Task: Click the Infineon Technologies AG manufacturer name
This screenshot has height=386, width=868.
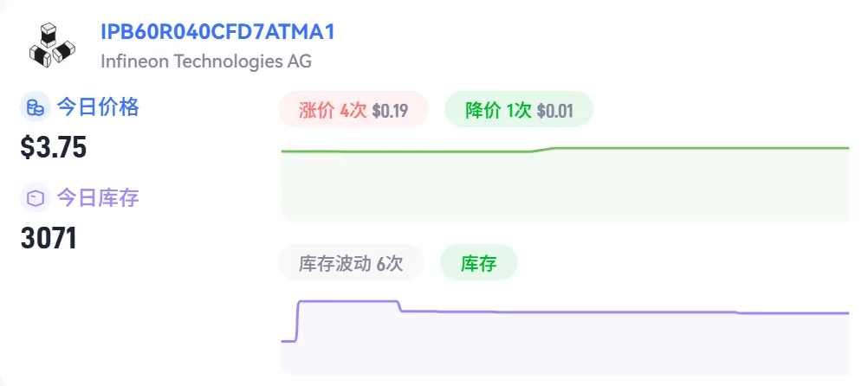Action: tap(206, 61)
